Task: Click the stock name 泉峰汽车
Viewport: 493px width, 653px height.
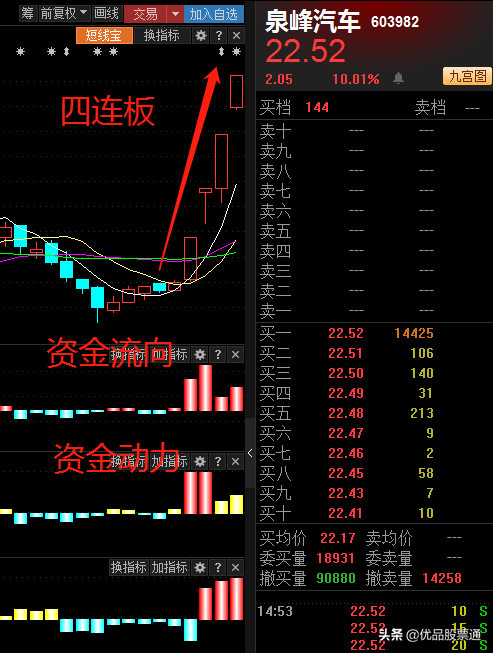Action: [x=312, y=22]
